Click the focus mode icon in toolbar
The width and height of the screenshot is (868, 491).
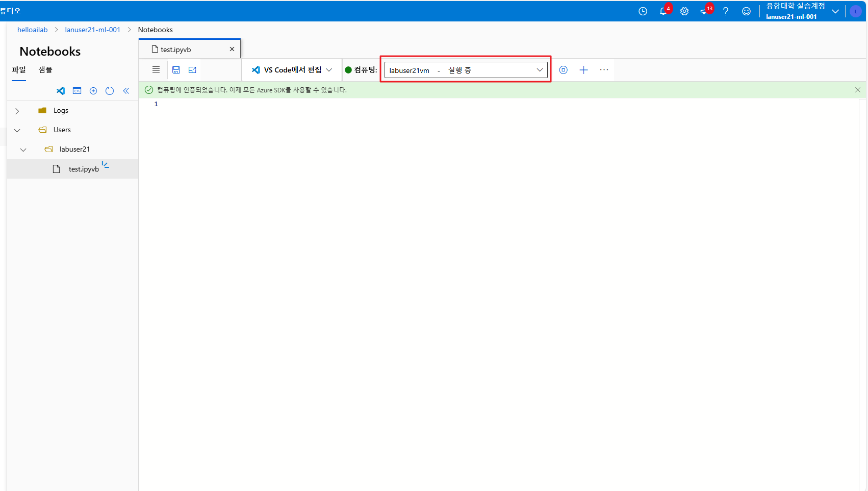coord(192,70)
